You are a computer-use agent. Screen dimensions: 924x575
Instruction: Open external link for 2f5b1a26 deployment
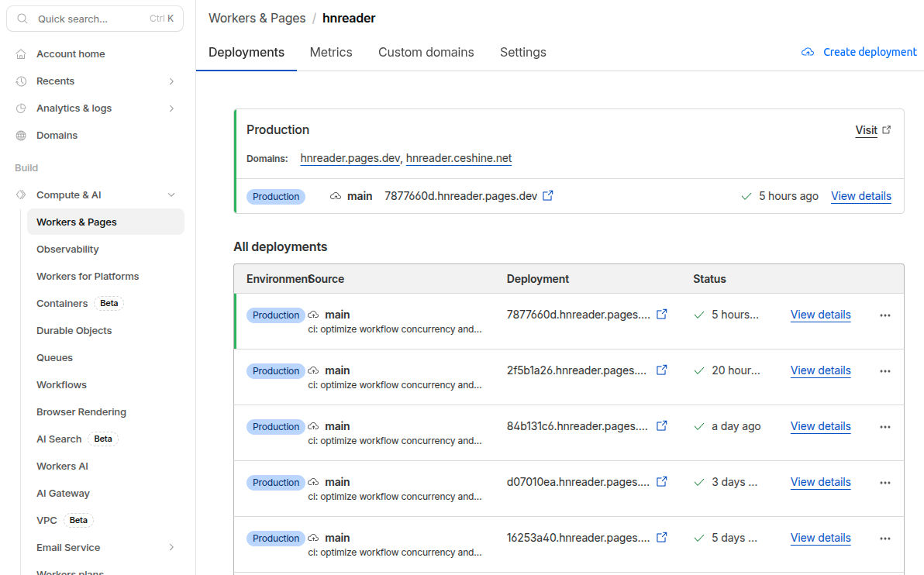(x=661, y=370)
